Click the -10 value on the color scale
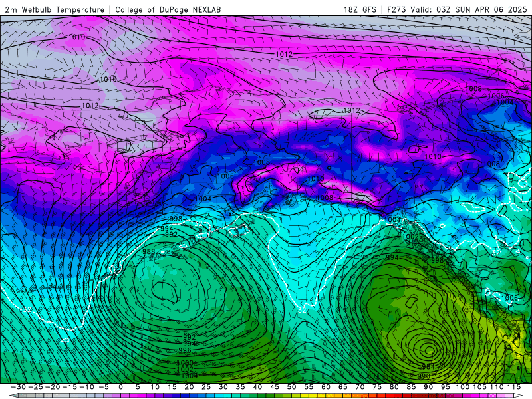Screen dimensions: 532x399 point(86,387)
